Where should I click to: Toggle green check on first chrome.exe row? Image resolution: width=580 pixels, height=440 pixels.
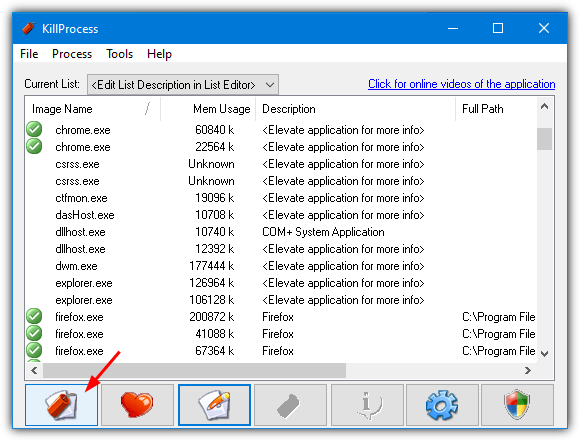tap(34, 129)
